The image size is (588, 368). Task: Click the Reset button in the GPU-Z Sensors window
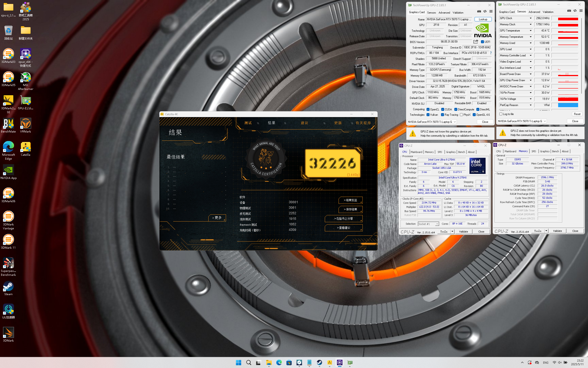(x=577, y=114)
